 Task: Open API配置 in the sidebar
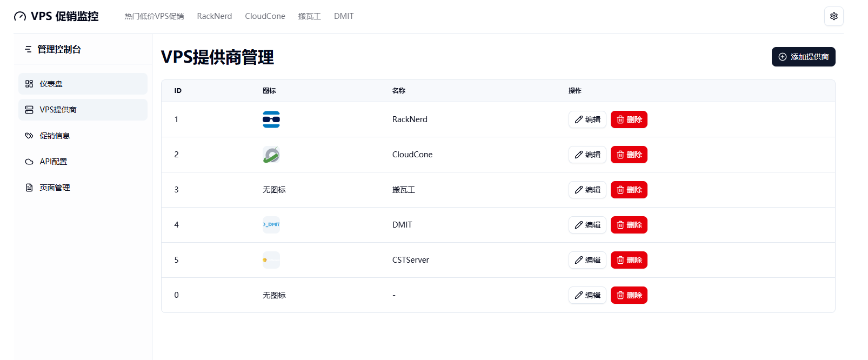point(83,162)
